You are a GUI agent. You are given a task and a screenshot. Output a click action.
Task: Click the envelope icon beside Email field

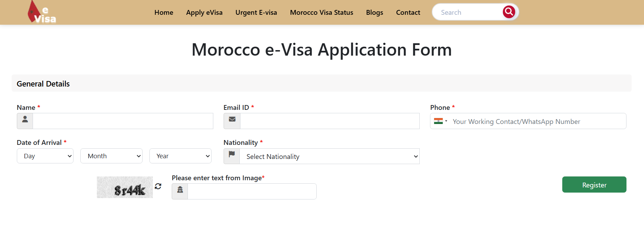232,121
